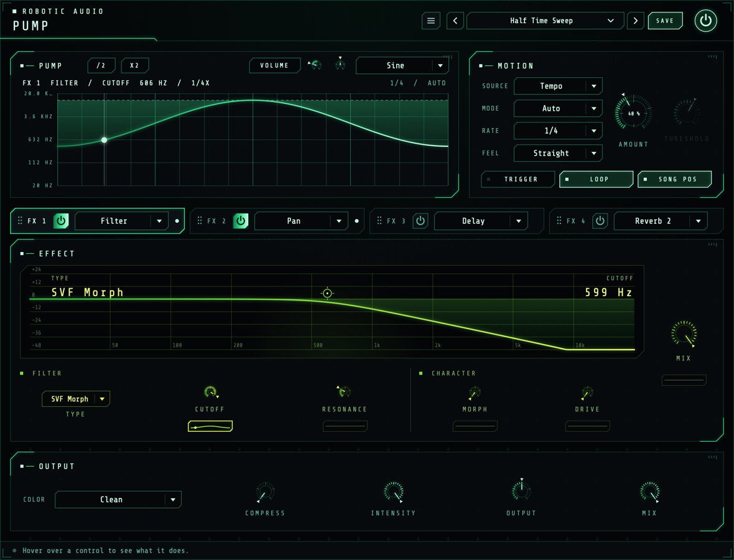Open the Color dropdown set to Clean
The height and width of the screenshot is (560, 734).
point(118,500)
